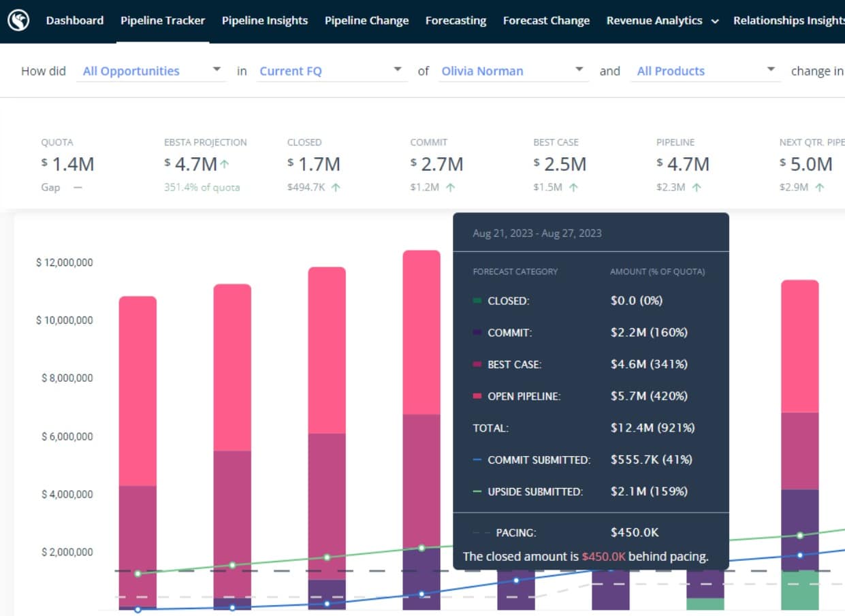The image size is (845, 616).
Task: Click the dark purple Commit legend swatch
Action: (477, 333)
